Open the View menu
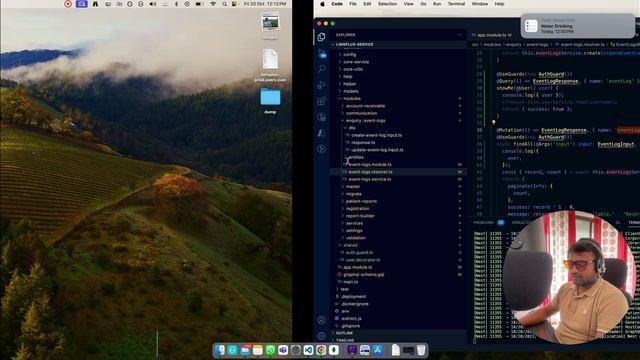Viewport: 640px width, 360px height. point(409,4)
